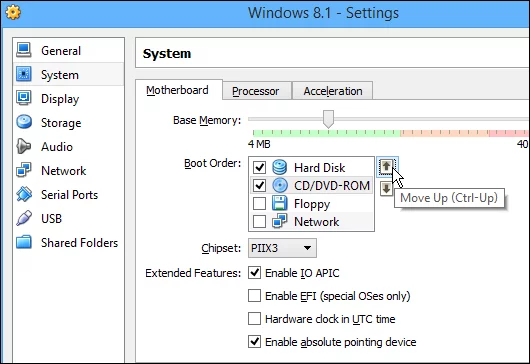Click the Display screen icon in sidebar
Screen dimensions: 530x364
tap(24, 98)
